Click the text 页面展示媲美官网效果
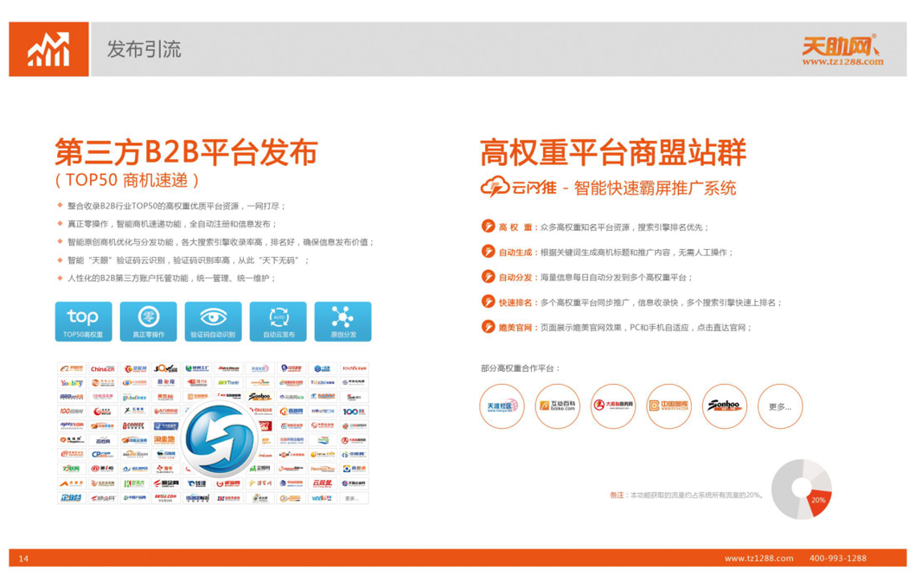This screenshot has width=915, height=588. (581, 327)
